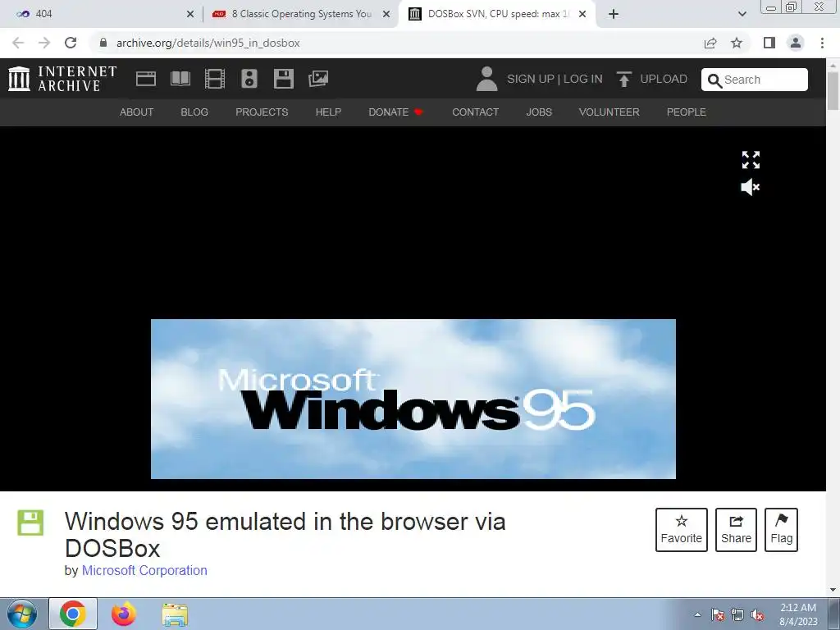The image size is (840, 630).
Task: Open the ABOUT menu item
Action: 137,112
